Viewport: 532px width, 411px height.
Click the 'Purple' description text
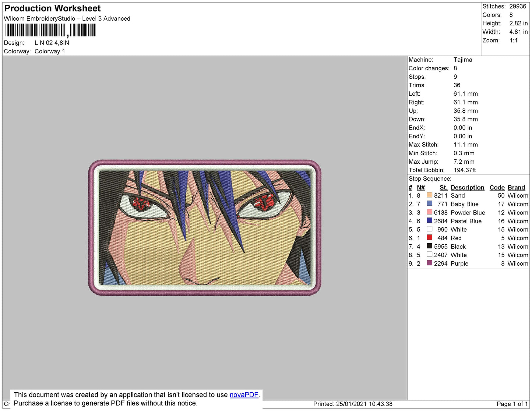459,264
